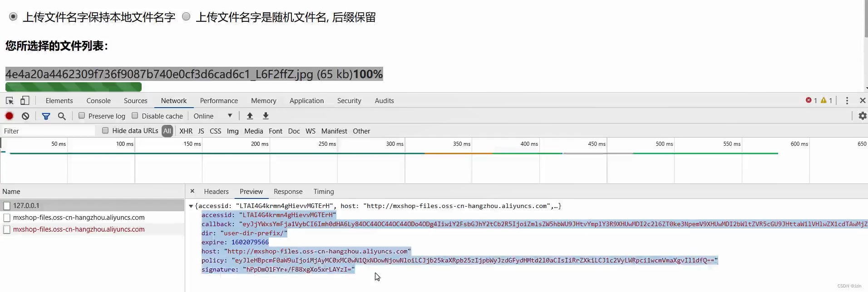Import a HAR file with the upload arrow
The width and height of the screenshot is (868, 292).
(250, 116)
